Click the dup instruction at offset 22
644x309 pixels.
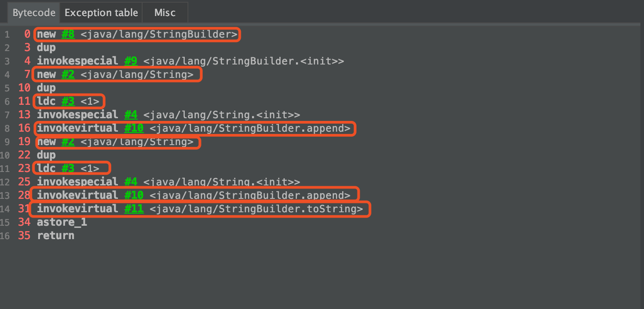46,155
